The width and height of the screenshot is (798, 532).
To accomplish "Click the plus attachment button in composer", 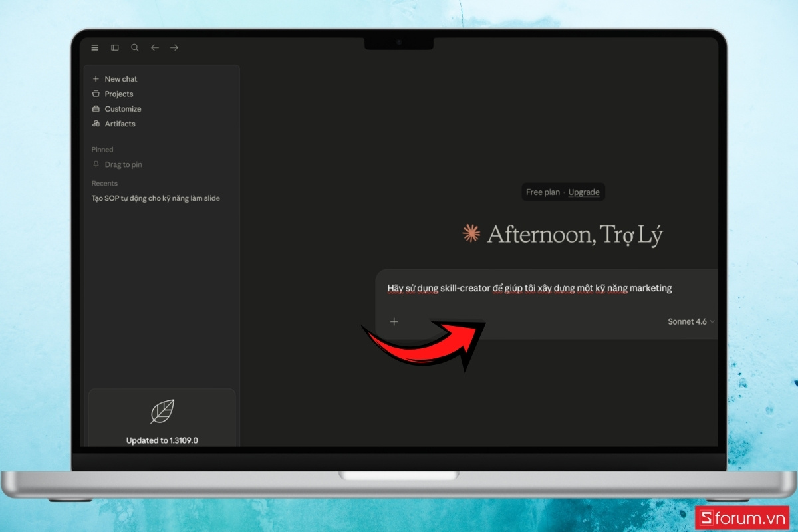I will pyautogui.click(x=394, y=322).
